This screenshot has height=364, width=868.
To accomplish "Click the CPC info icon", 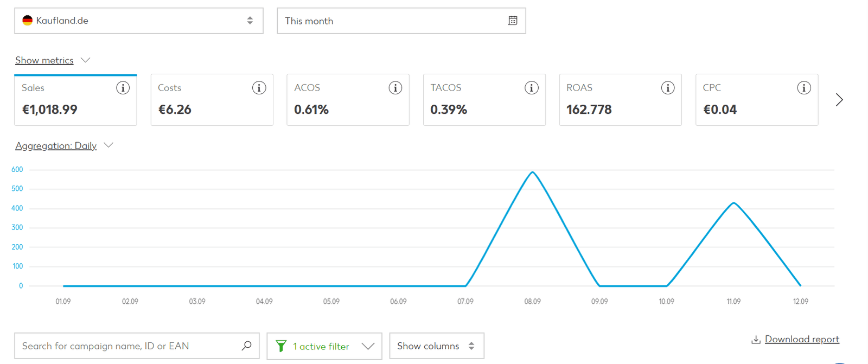I will pyautogui.click(x=804, y=88).
